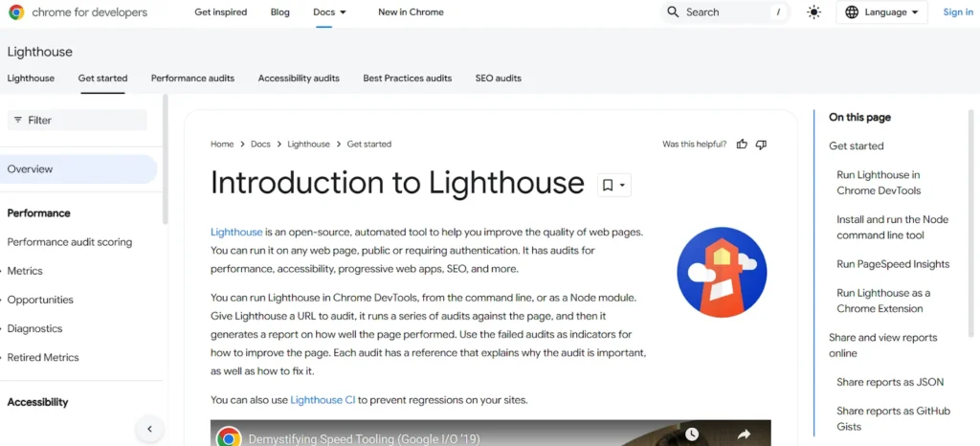This screenshot has height=446, width=980.
Task: Click the Accessibility sidebar section heading
Action: point(37,402)
